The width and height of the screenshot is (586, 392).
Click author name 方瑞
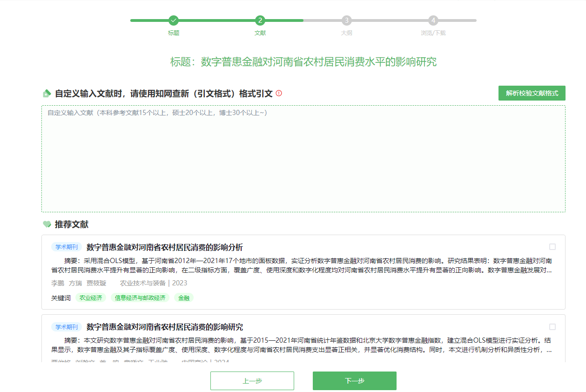tap(75, 283)
